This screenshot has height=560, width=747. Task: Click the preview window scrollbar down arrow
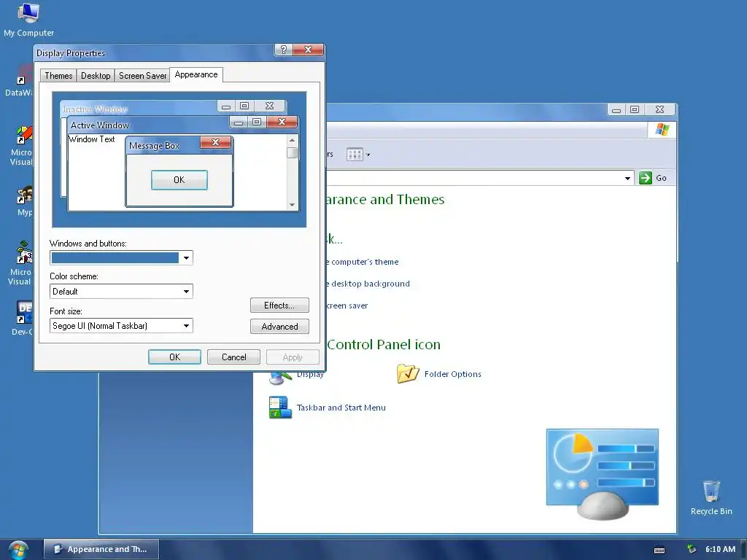292,205
